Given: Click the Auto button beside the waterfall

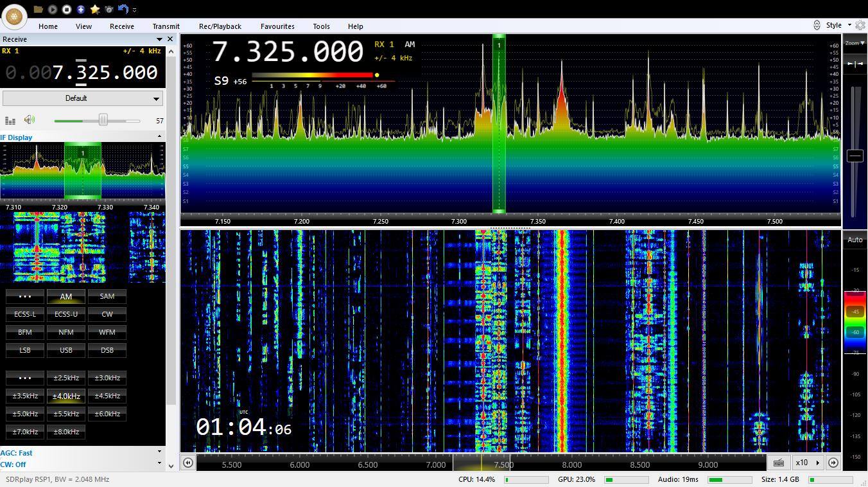Looking at the screenshot, I should 855,240.
